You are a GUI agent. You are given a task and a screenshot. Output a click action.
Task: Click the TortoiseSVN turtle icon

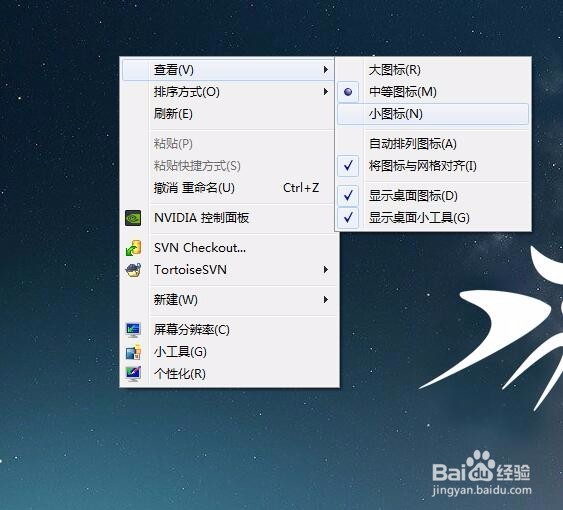coord(133,270)
